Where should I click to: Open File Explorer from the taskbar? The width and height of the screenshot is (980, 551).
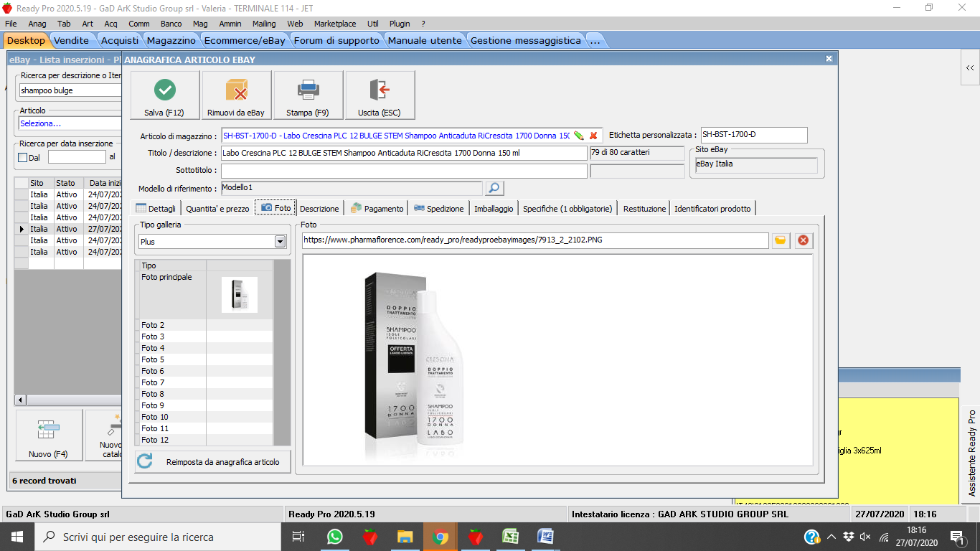(x=405, y=537)
